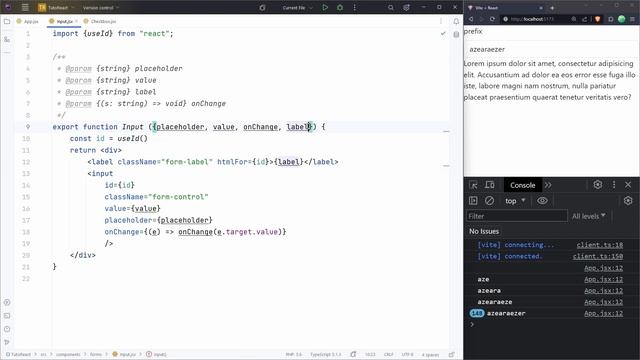Image resolution: width=640 pixels, height=360 pixels.
Task: Open the browser main menu icon
Action: pyautogui.click(x=632, y=19)
